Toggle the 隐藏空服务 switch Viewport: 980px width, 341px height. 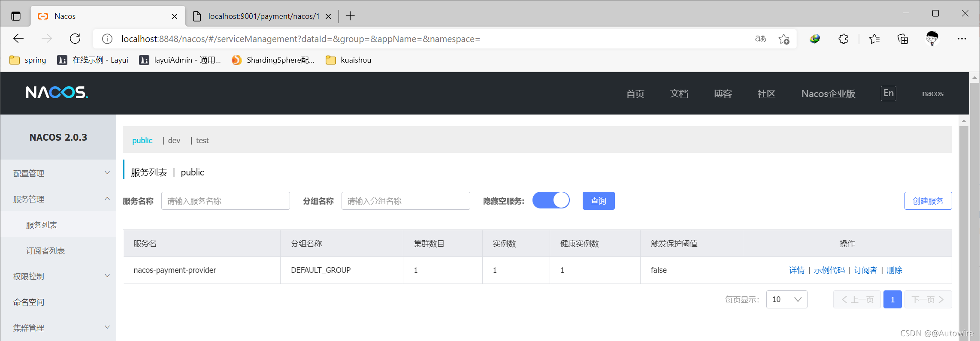[551, 200]
